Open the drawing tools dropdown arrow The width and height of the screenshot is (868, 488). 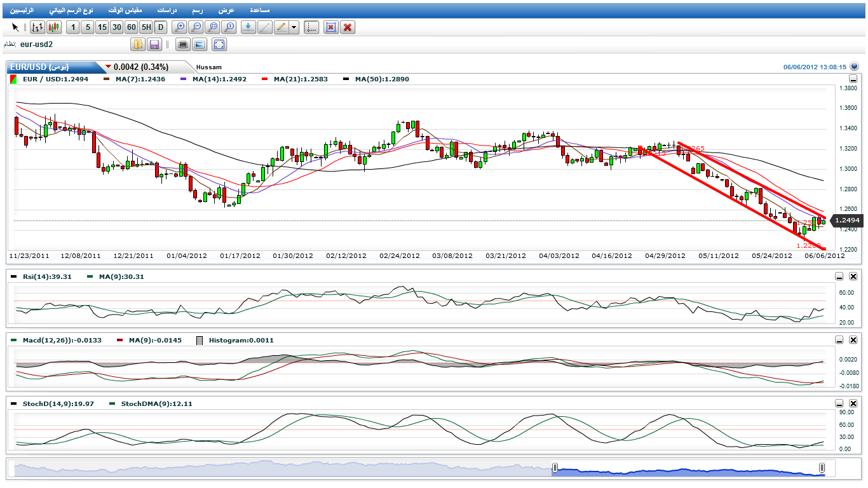tap(294, 27)
